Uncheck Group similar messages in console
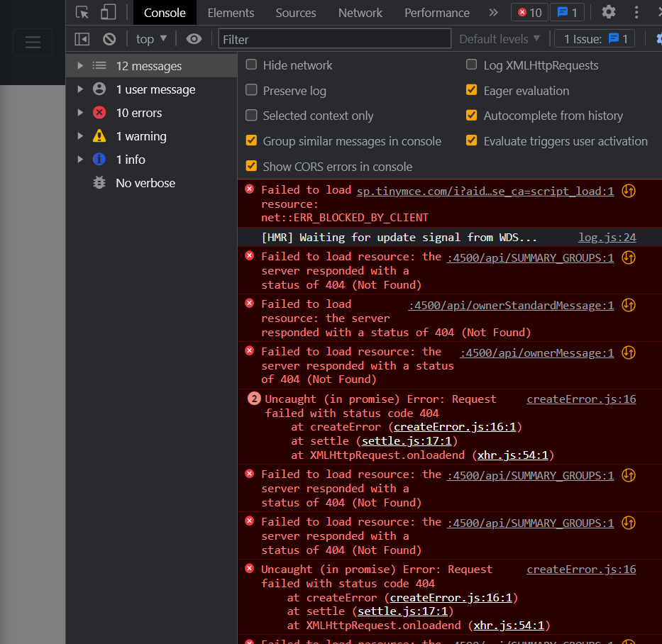 251,140
